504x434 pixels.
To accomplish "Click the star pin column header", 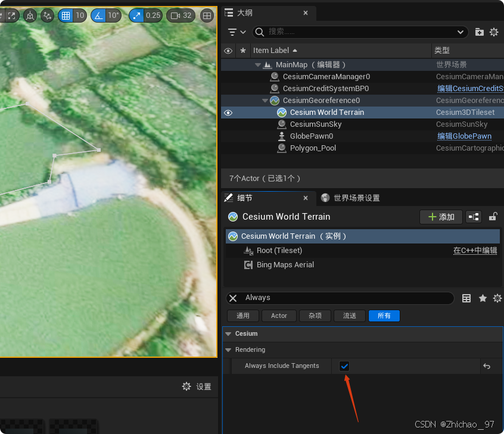I will (243, 51).
